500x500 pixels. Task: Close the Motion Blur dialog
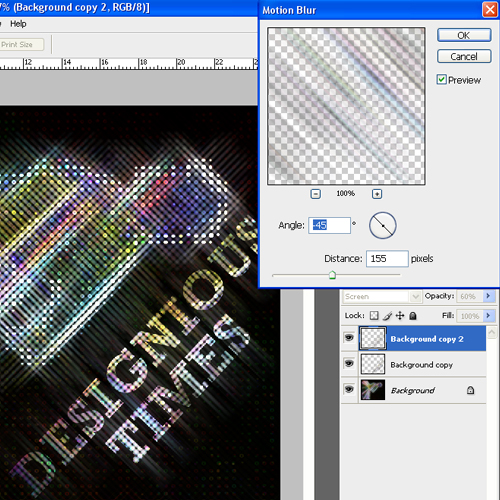click(x=490, y=10)
